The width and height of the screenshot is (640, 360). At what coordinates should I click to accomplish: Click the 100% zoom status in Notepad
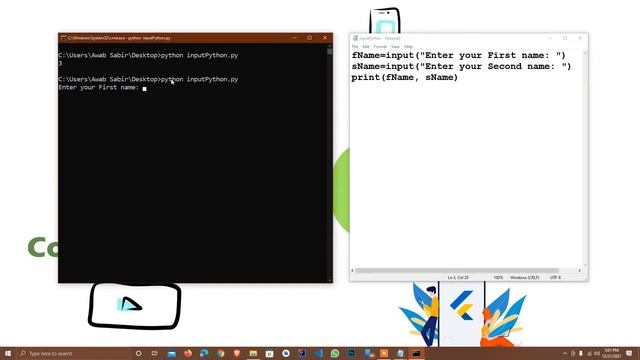498,278
